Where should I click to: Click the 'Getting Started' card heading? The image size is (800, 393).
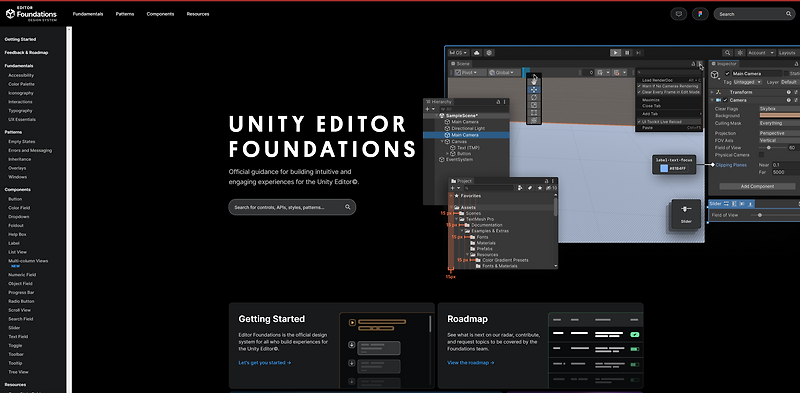(271, 319)
